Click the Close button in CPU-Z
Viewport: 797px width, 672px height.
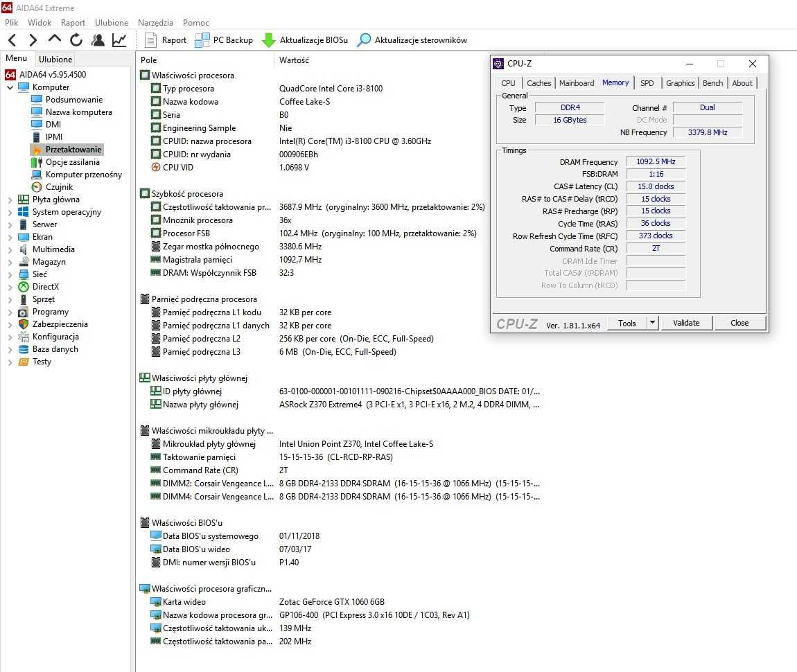pos(739,323)
